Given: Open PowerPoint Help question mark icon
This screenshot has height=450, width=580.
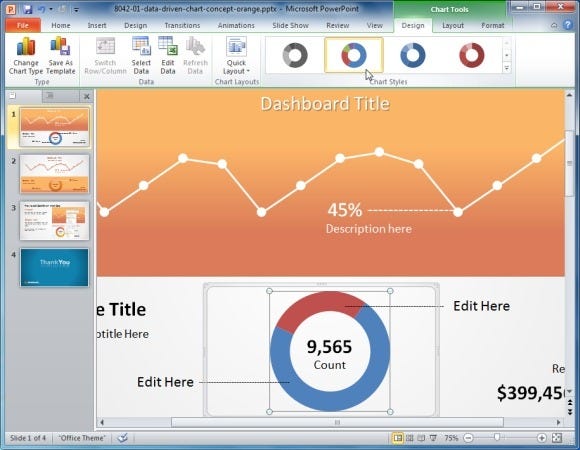Looking at the screenshot, I should (x=567, y=25).
